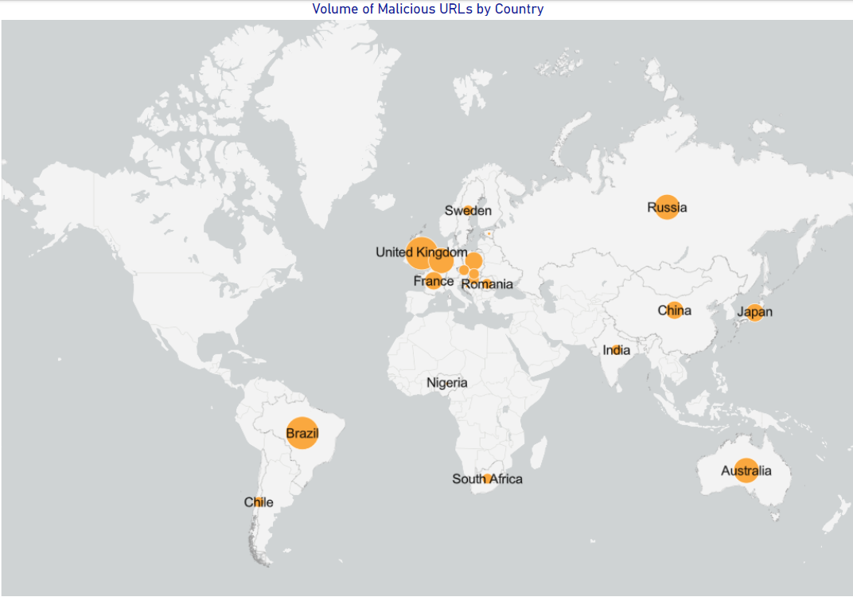
Task: Select the China data point
Action: coord(674,310)
